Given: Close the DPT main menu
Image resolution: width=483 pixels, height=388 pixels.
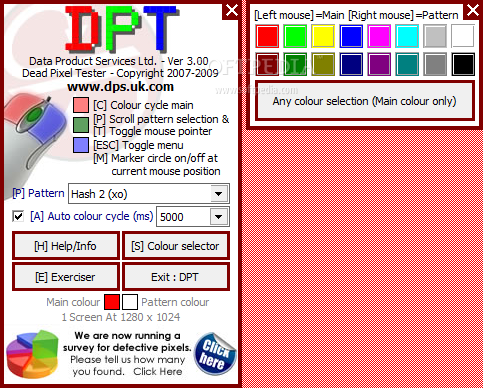Looking at the screenshot, I should click(232, 10).
